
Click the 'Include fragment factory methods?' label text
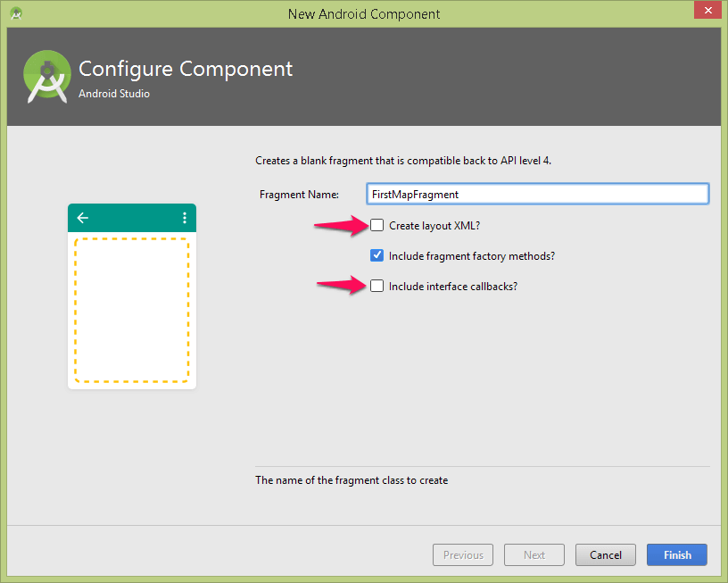(x=472, y=256)
